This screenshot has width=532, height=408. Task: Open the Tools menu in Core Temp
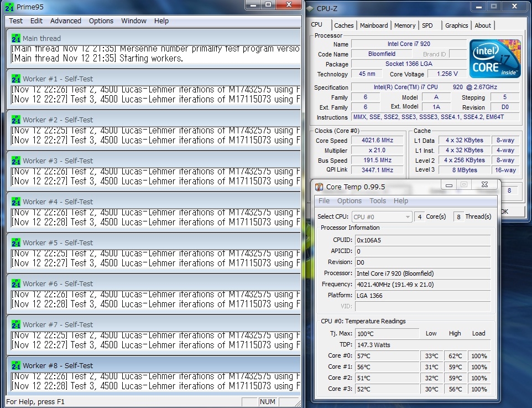(x=378, y=201)
